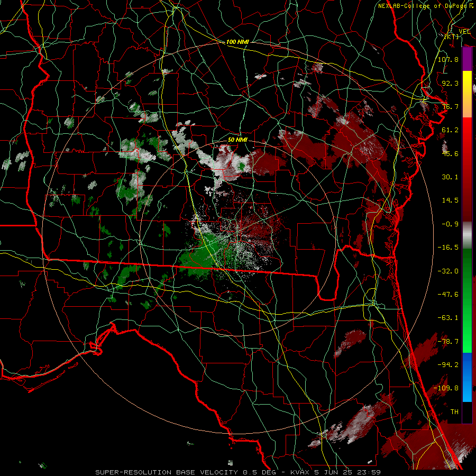Image resolution: width=476 pixels, height=476 pixels.
Task: Select the 107.8 velocity scale value
Action: (x=448, y=59)
